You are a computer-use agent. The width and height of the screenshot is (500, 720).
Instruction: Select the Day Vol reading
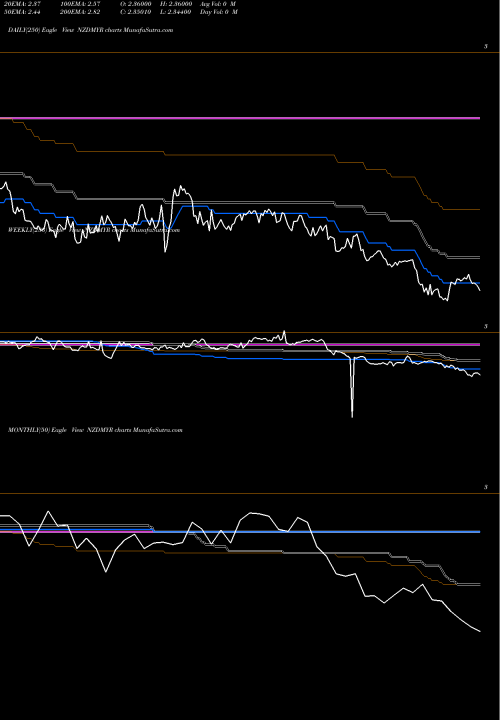click(219, 12)
